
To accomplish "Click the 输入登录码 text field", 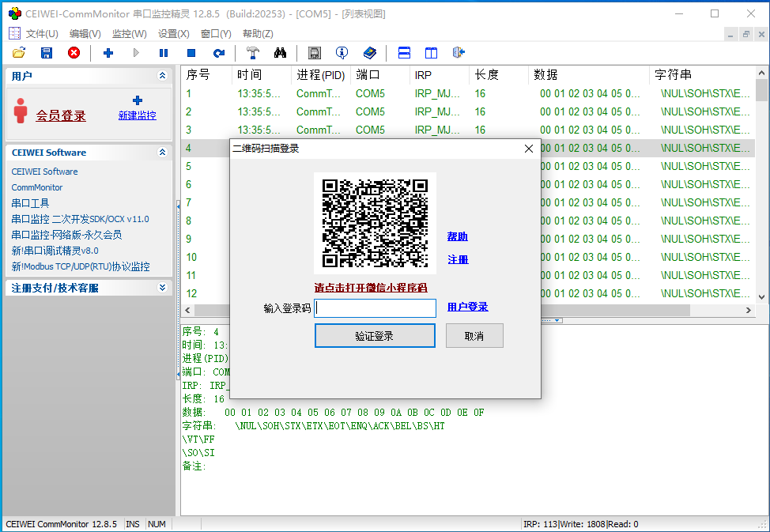I will [x=376, y=308].
